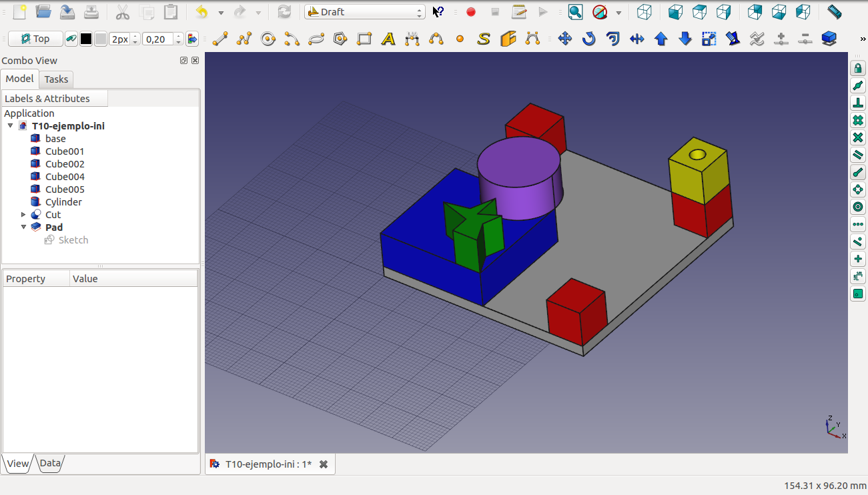Image resolution: width=868 pixels, height=495 pixels.
Task: Click the Move objects tool
Action: tap(565, 39)
